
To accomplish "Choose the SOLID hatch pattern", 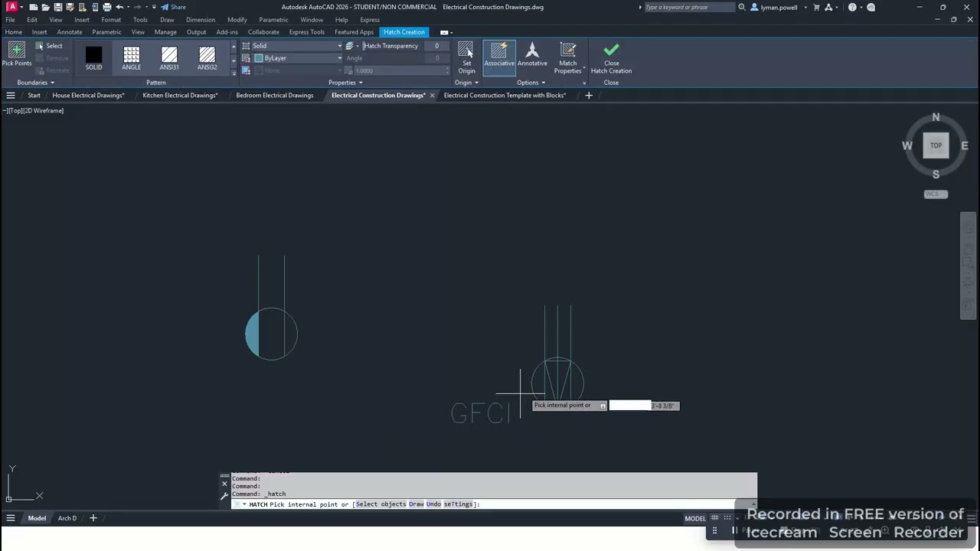I will tap(93, 58).
